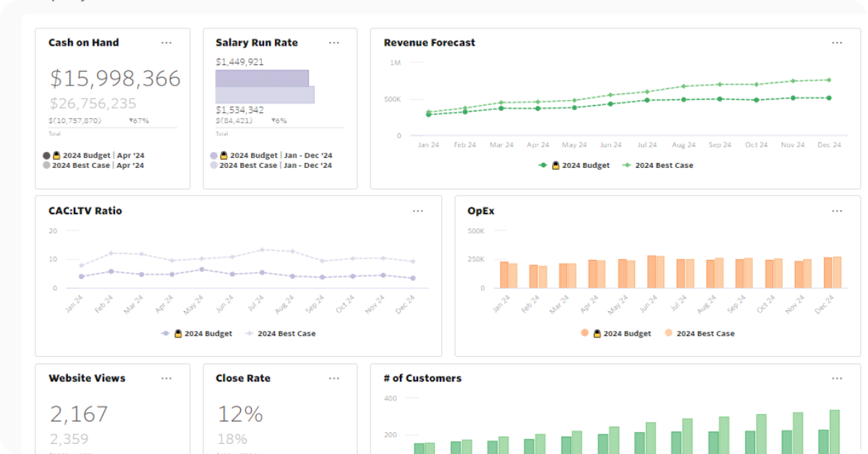The image size is (868, 454).
Task: Click the Revenue Forecast chart title
Action: click(x=430, y=43)
